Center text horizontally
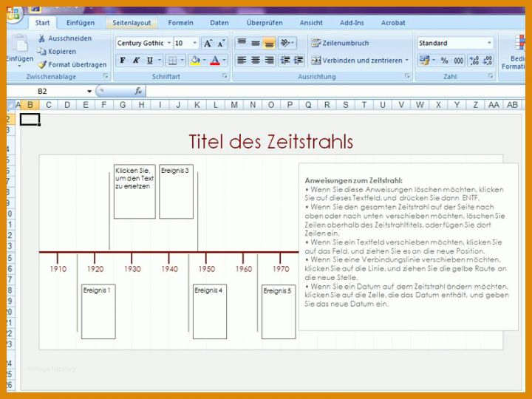This screenshot has width=532, height=399. pos(256,61)
